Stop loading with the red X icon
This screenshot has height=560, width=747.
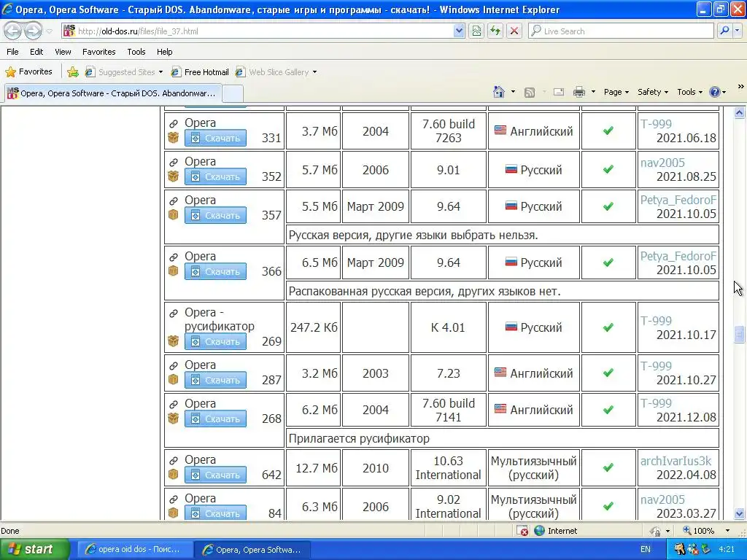click(514, 31)
